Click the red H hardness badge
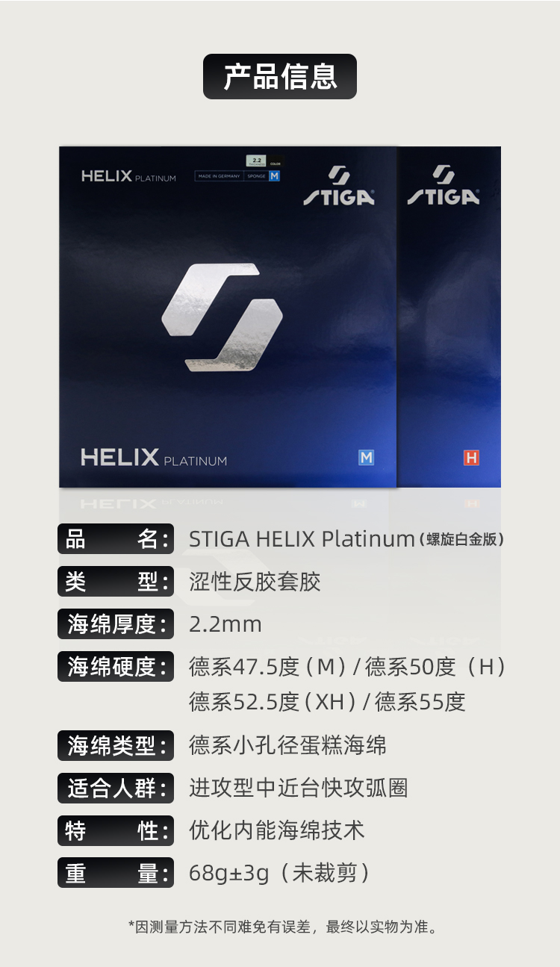Image resolution: width=560 pixels, height=967 pixels. (471, 458)
